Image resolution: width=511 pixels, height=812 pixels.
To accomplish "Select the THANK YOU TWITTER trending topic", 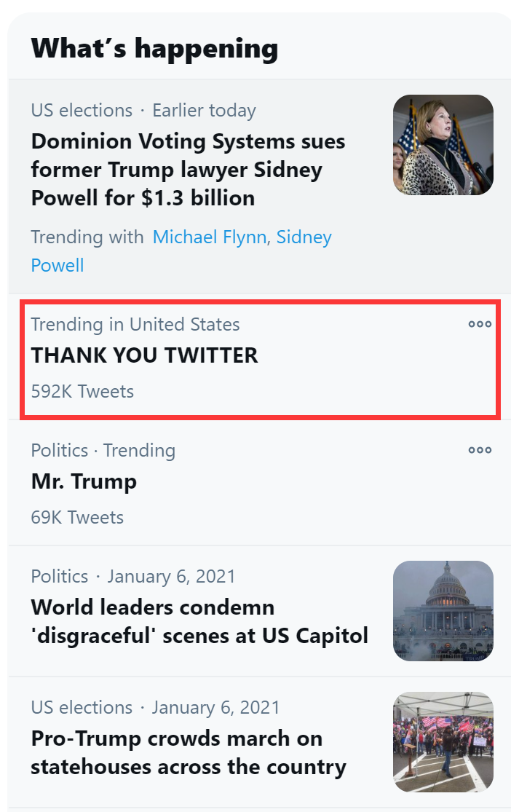I will 144,355.
